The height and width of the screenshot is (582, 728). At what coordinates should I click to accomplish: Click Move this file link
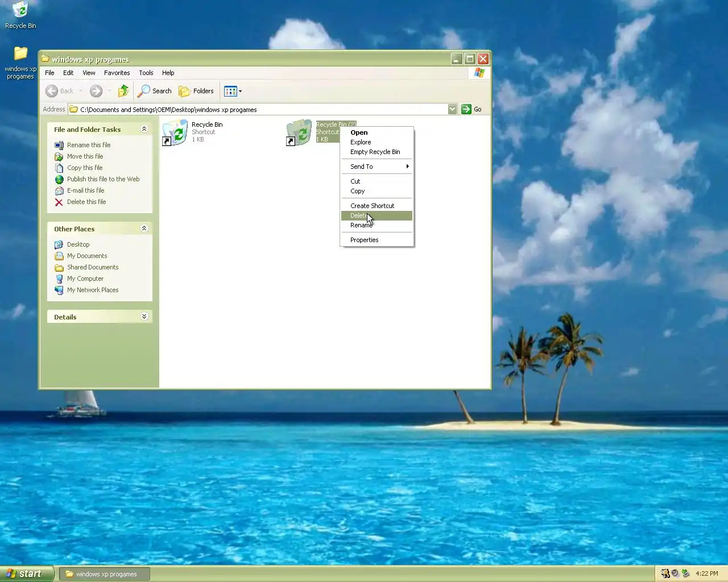click(85, 156)
